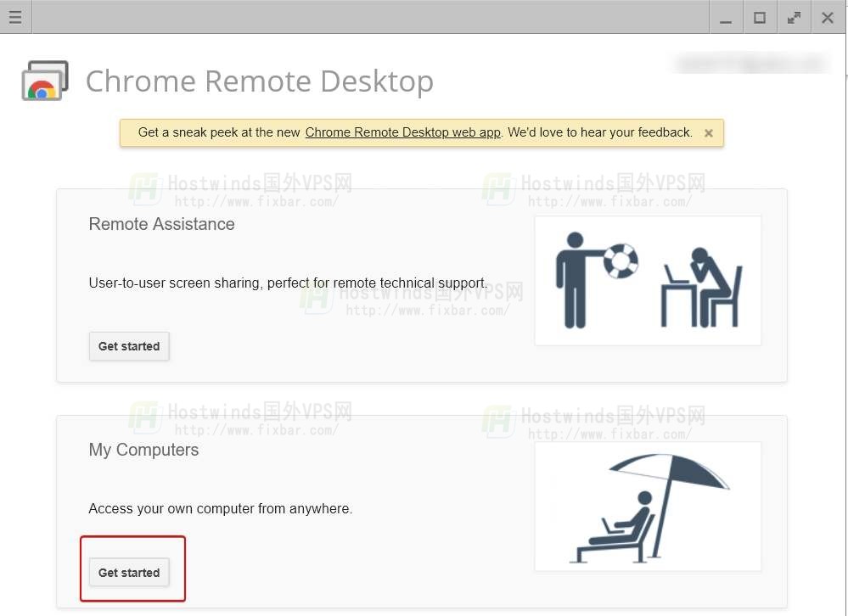Select the My Computers heading
The height and width of the screenshot is (616, 848).
coord(143,450)
